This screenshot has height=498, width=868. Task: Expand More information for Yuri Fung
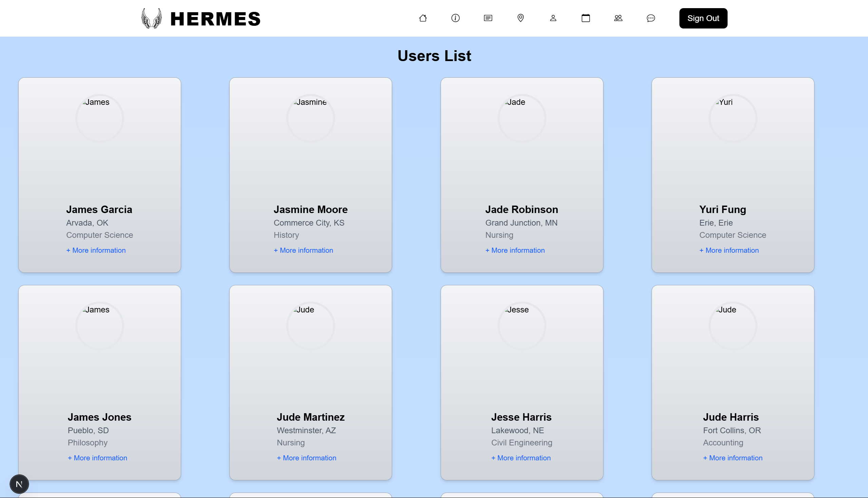tap(729, 250)
